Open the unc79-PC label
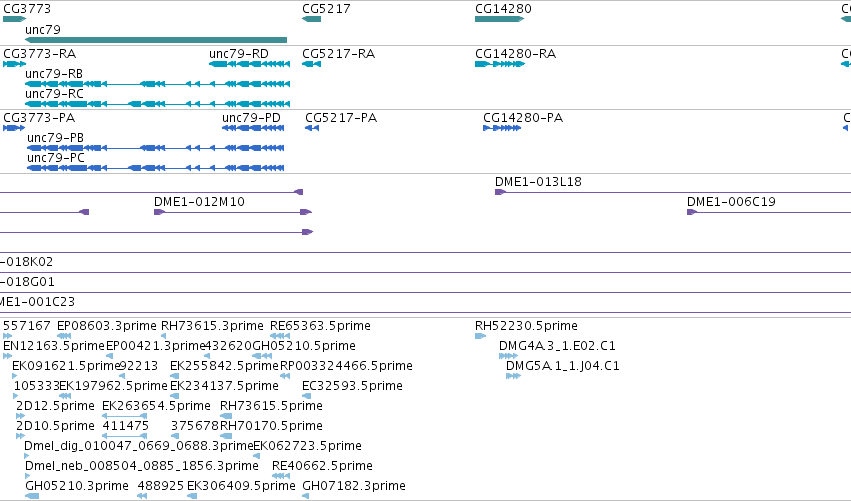This screenshot has height=501, width=851. pos(56,158)
